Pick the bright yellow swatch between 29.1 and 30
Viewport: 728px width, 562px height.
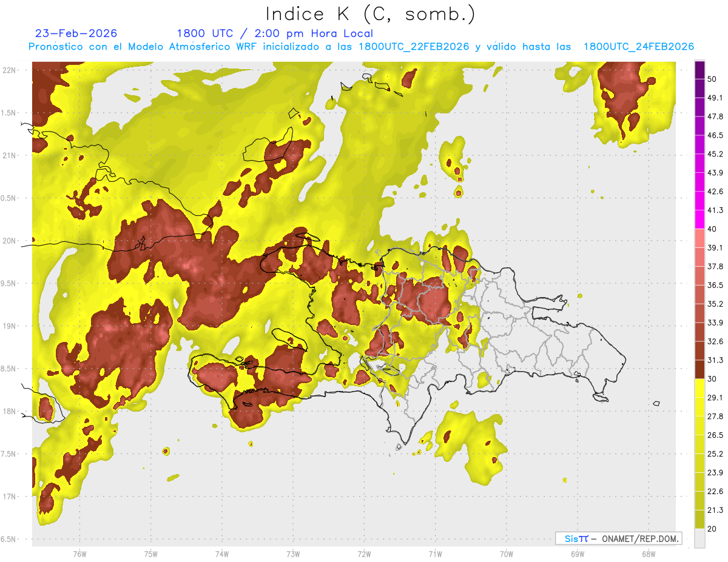pyautogui.click(x=699, y=388)
